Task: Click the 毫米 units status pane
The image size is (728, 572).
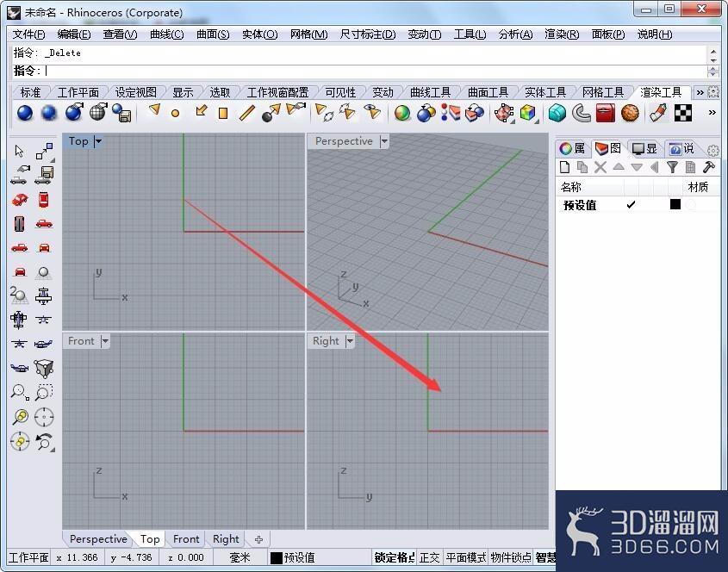Action: click(240, 557)
